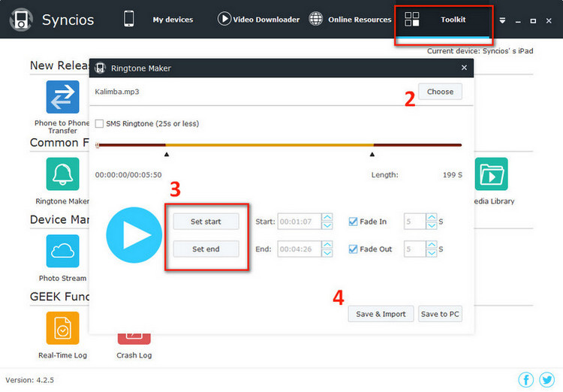The image size is (563, 392).
Task: Switch to the Video Downloader tab
Action: (266, 20)
